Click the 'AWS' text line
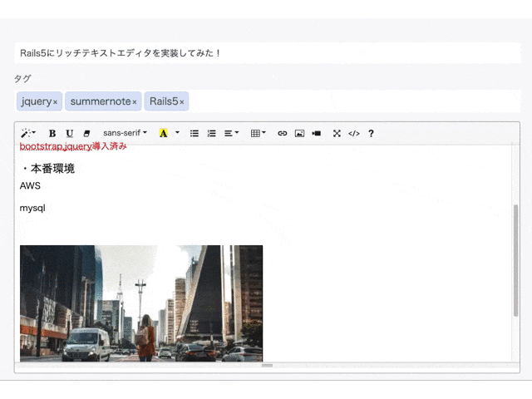This screenshot has width=532, height=399. (30, 186)
